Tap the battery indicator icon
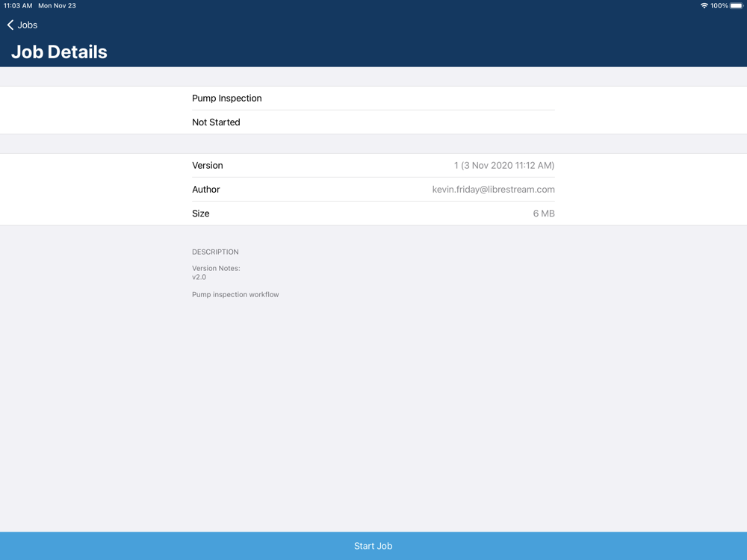This screenshot has height=560, width=747. [737, 6]
